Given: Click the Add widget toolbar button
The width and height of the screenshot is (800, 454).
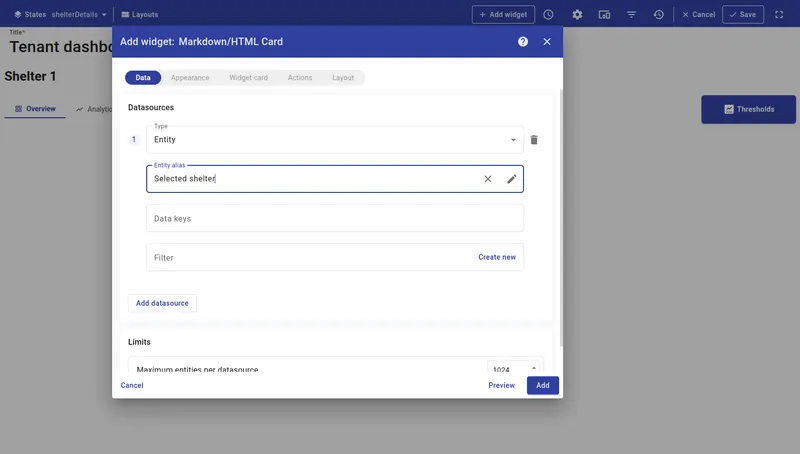Looking at the screenshot, I should click(503, 15).
